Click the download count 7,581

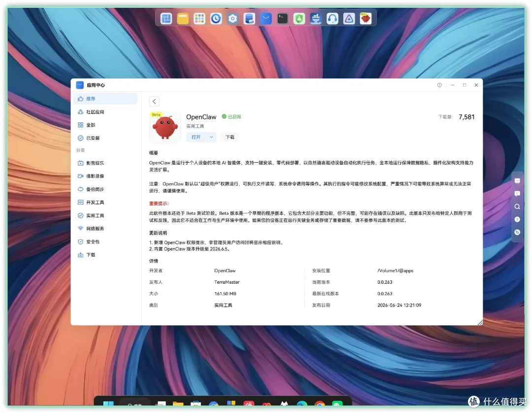click(466, 117)
